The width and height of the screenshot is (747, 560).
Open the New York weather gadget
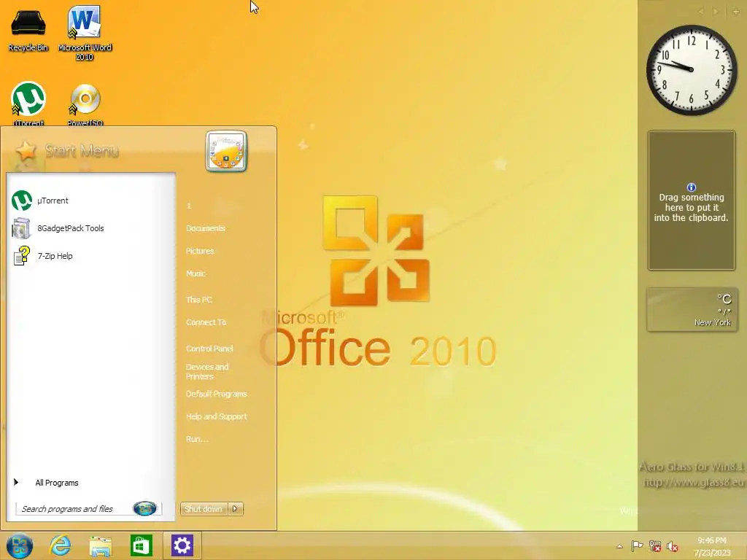point(692,309)
